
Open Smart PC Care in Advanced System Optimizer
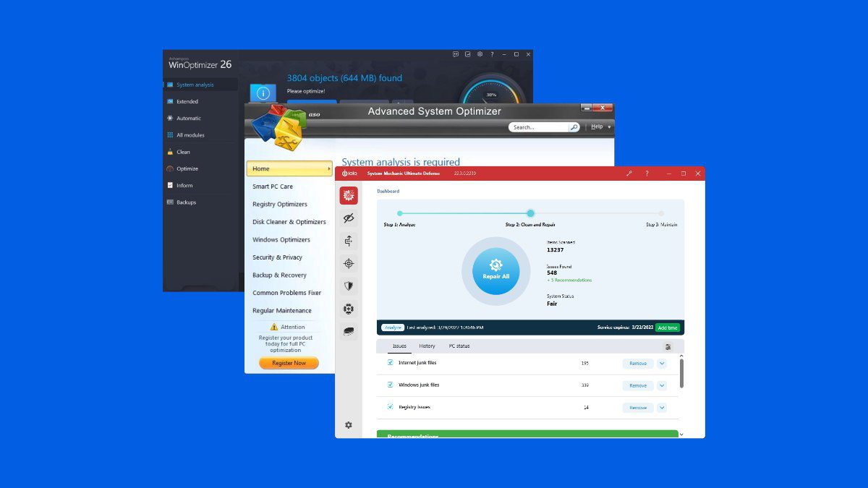[x=273, y=187]
